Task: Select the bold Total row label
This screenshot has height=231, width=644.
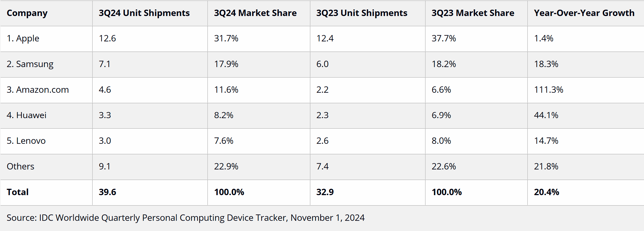Action: click(18, 192)
